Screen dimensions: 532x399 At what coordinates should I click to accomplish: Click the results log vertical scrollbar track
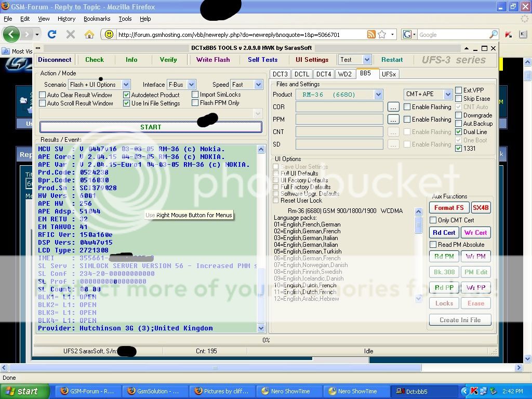click(x=261, y=238)
